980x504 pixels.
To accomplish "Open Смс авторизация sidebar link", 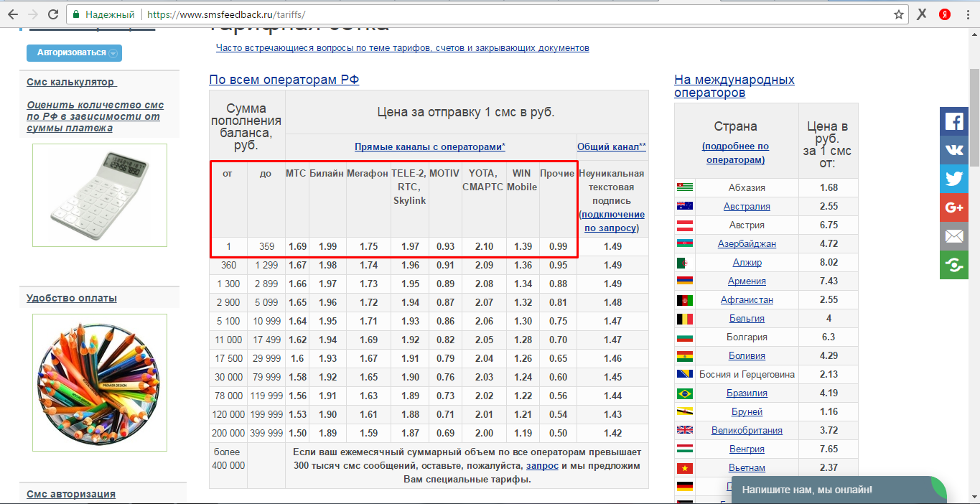I will [71, 494].
